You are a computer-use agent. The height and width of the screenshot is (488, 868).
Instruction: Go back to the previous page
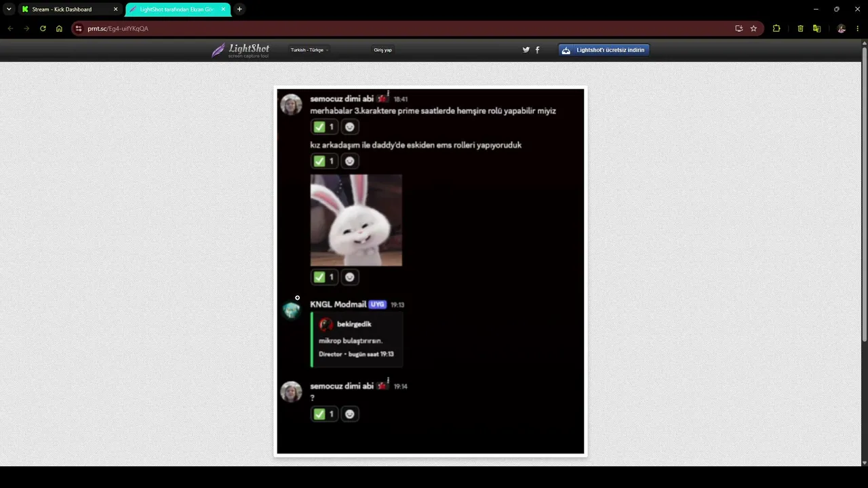click(x=10, y=28)
